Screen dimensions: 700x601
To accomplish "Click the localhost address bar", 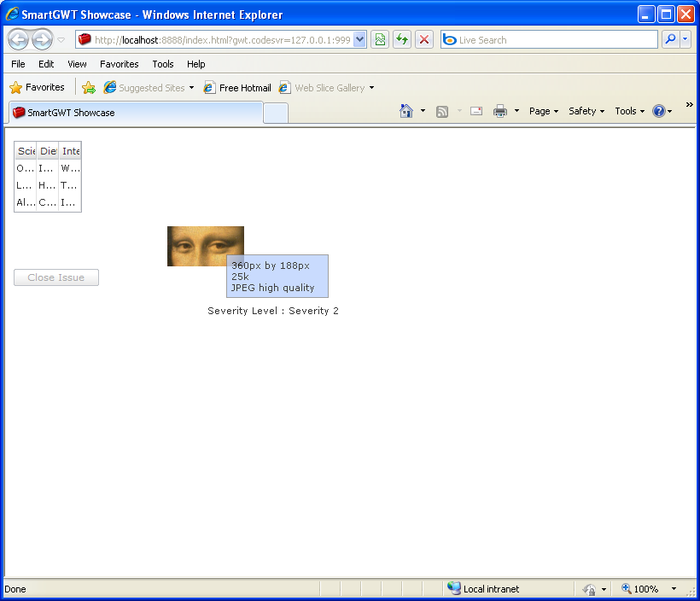I will point(215,40).
